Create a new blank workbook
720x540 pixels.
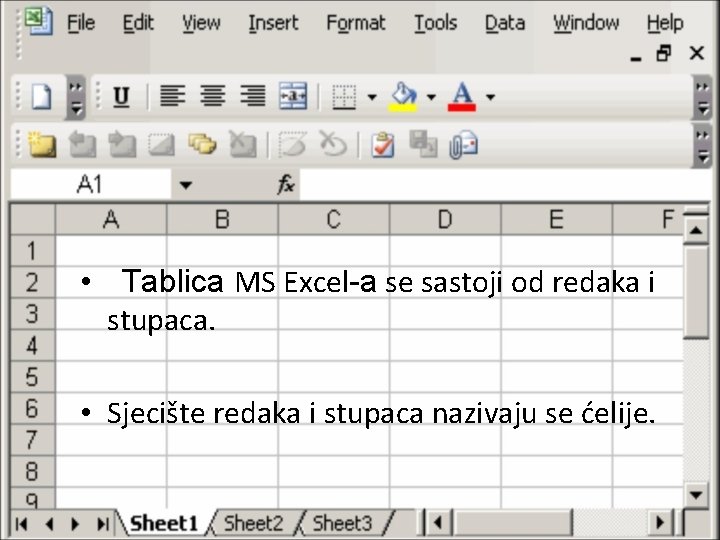coord(41,96)
